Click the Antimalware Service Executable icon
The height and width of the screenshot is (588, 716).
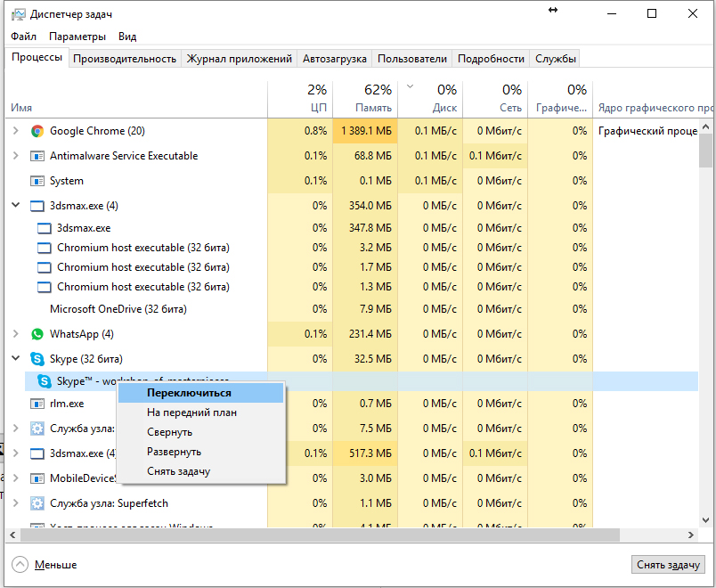[x=37, y=156]
